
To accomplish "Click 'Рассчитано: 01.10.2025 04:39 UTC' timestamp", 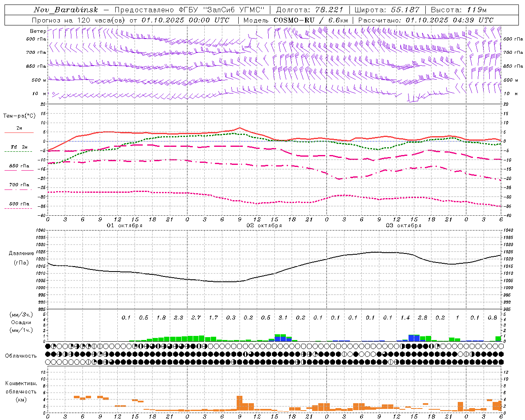I will (426, 20).
